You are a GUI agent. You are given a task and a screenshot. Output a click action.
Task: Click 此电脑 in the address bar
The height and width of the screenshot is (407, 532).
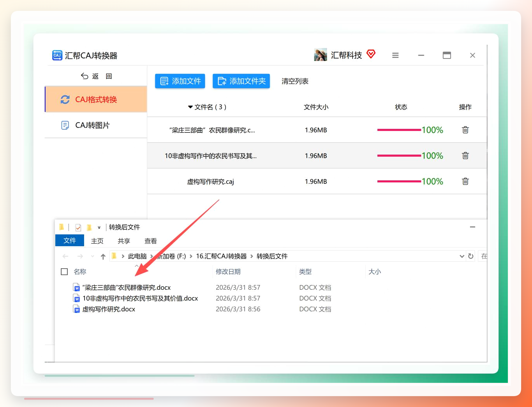click(x=137, y=256)
